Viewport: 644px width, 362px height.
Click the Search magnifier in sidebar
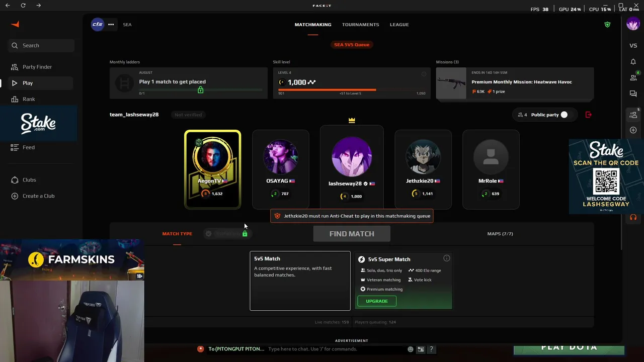(15, 45)
